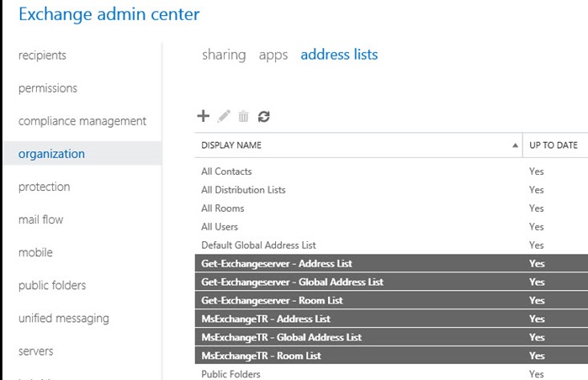The height and width of the screenshot is (380, 588).
Task: Switch to the sharing tab
Action: [224, 55]
